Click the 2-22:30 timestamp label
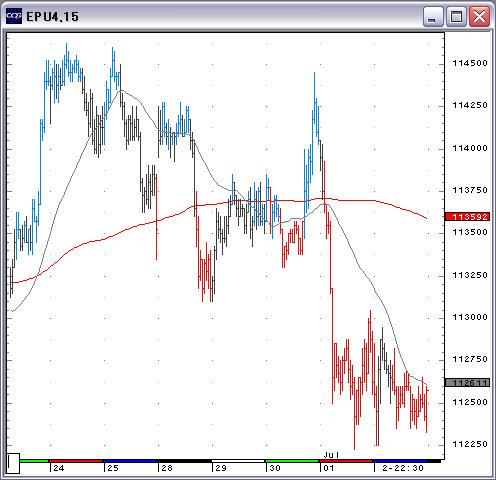 pyautogui.click(x=403, y=468)
